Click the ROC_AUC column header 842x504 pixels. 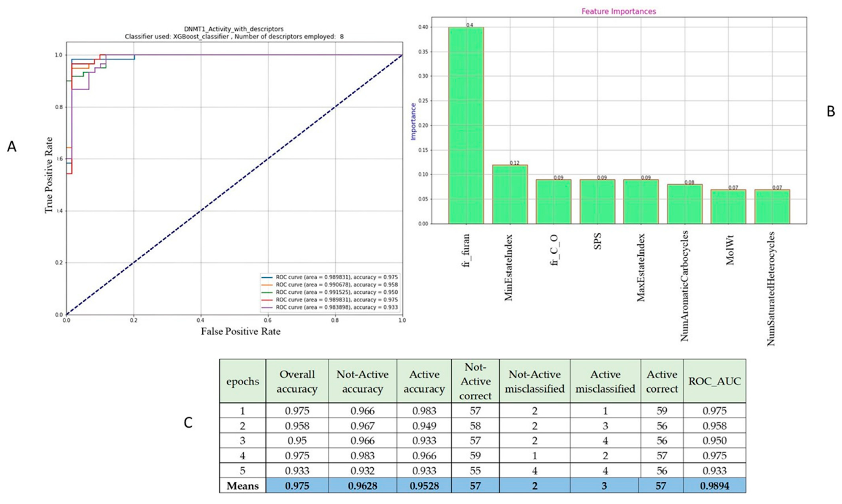coord(714,381)
